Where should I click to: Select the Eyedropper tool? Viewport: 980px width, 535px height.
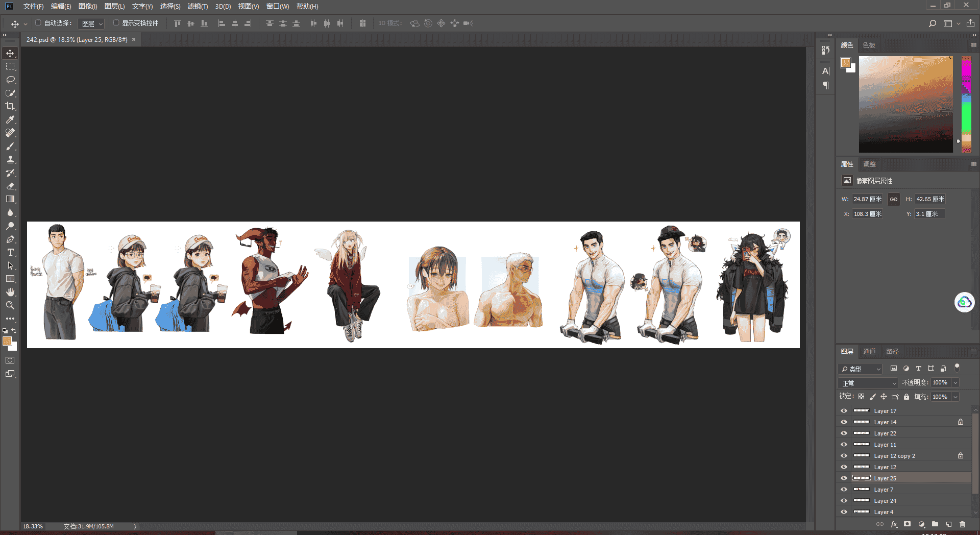pyautogui.click(x=10, y=119)
